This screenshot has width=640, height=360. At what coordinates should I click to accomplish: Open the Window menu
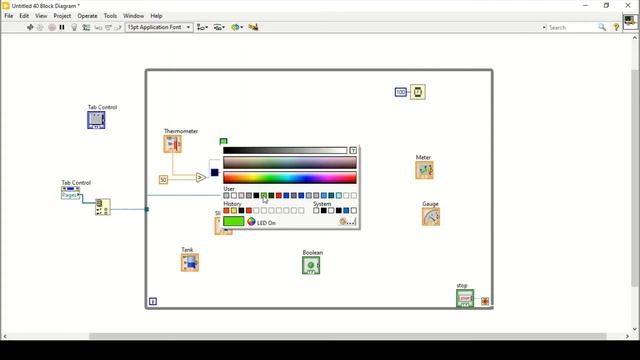(133, 16)
